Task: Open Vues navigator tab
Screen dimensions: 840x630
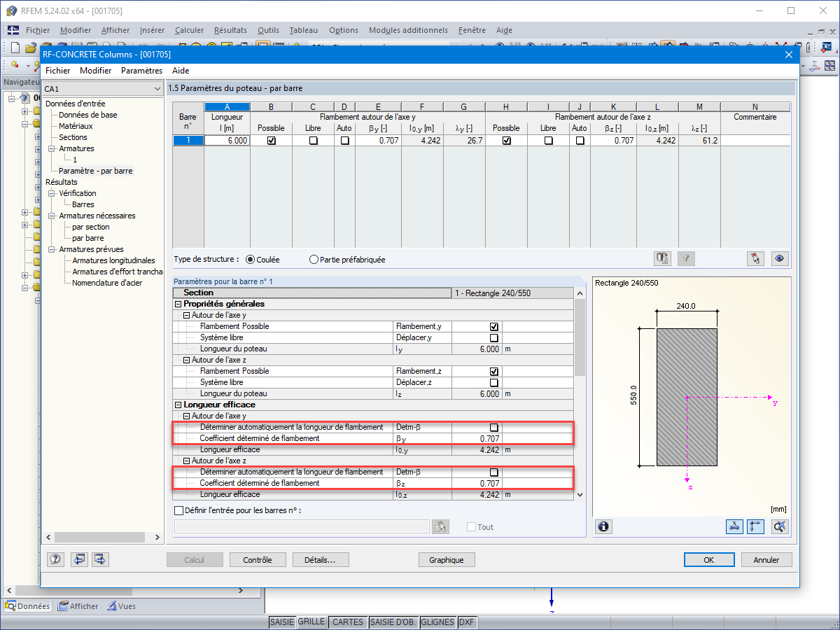Action: pyautogui.click(x=122, y=606)
